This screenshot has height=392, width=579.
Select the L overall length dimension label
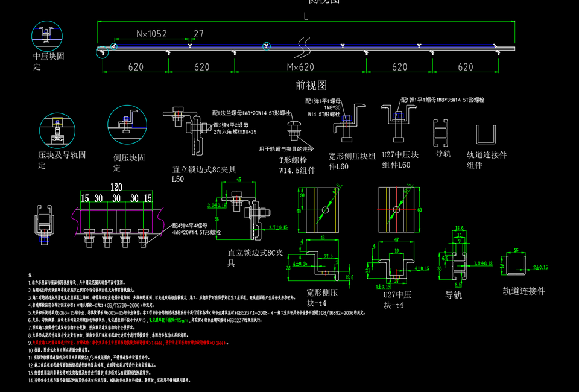tap(306, 17)
